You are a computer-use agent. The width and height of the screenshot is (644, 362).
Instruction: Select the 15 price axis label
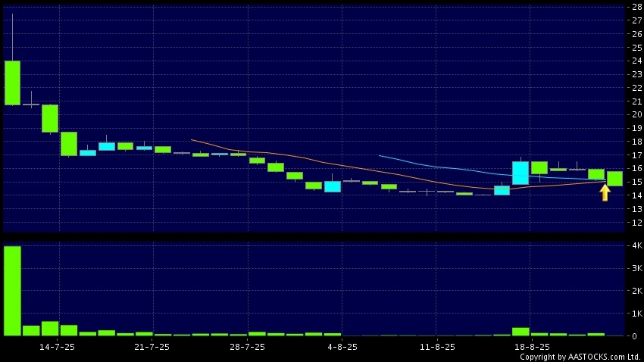coord(637,182)
